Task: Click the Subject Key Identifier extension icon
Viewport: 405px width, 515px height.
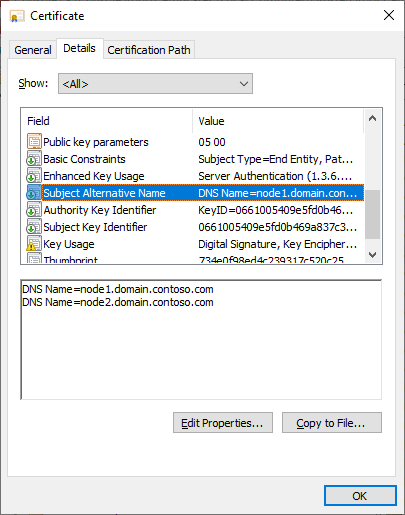Action: (34, 227)
